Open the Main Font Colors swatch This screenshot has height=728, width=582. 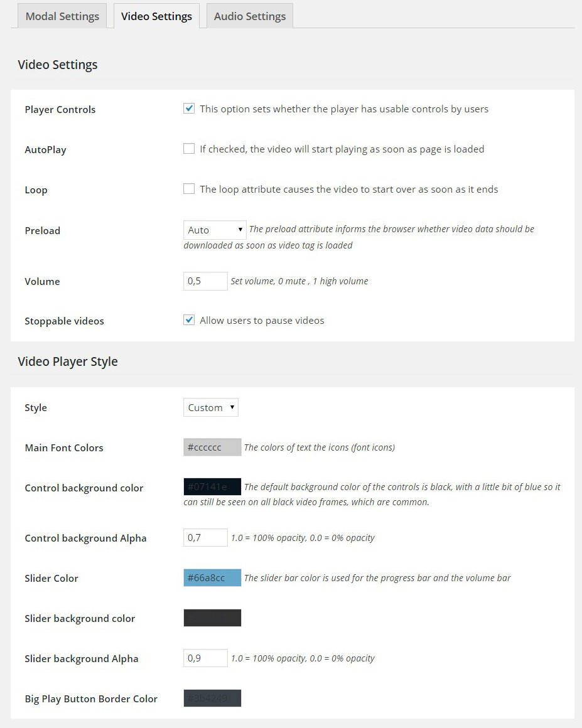[x=212, y=447]
